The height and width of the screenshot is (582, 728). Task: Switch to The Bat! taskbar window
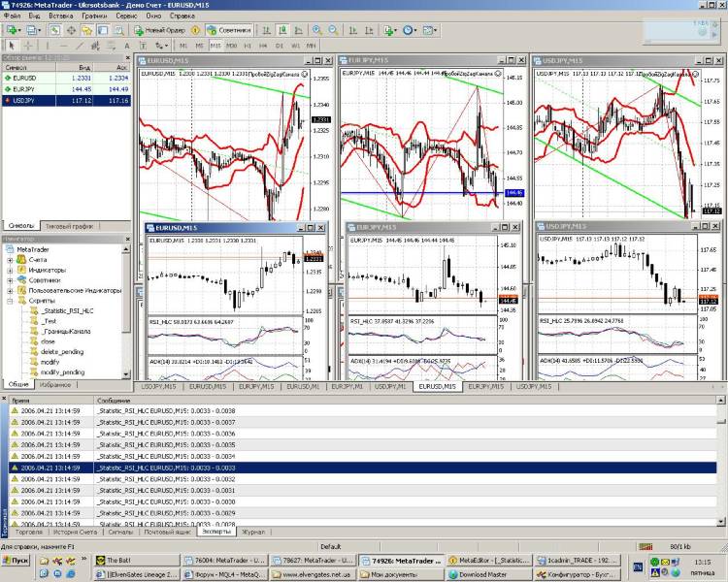tap(137, 561)
